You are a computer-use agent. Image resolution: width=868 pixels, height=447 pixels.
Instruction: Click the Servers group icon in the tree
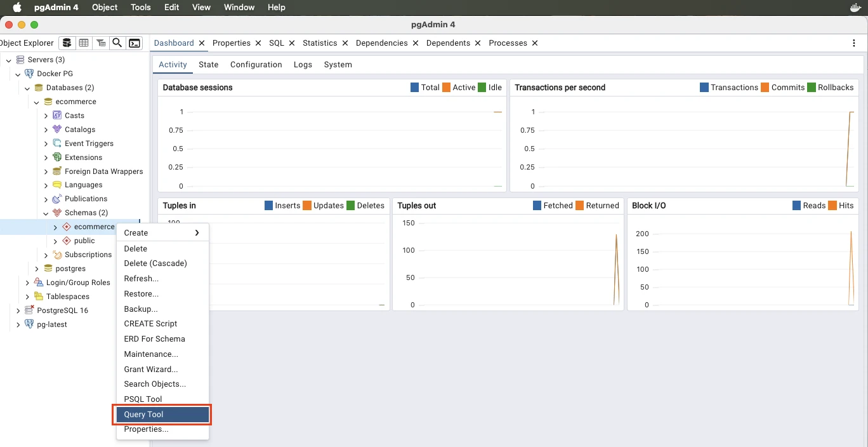pyautogui.click(x=20, y=60)
